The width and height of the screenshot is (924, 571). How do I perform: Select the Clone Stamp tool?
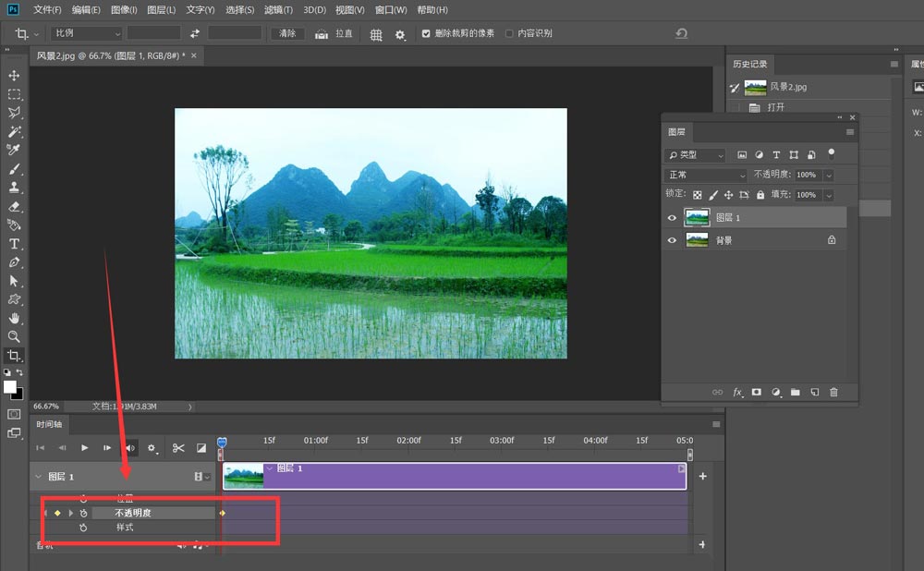[x=14, y=188]
